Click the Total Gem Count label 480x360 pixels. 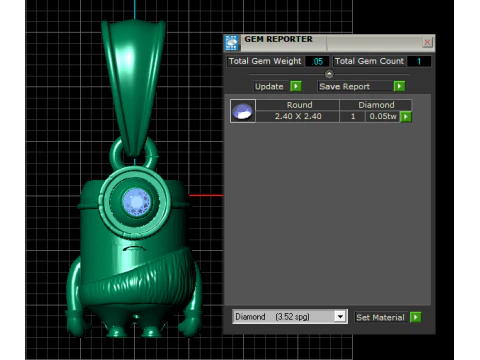click(x=369, y=61)
